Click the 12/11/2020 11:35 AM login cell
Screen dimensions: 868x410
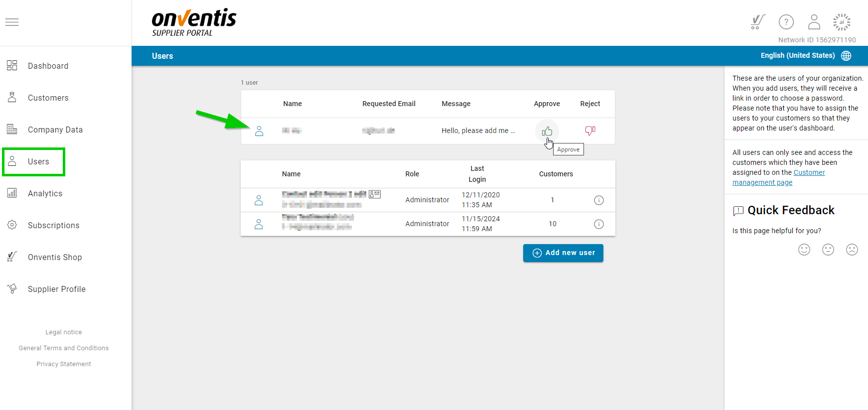click(x=480, y=200)
